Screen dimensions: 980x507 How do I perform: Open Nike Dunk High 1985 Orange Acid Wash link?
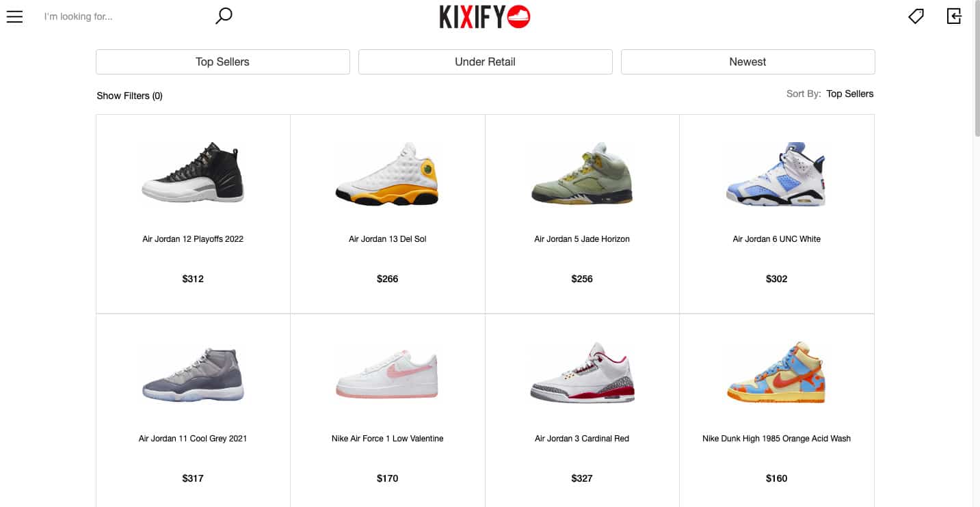tap(776, 439)
